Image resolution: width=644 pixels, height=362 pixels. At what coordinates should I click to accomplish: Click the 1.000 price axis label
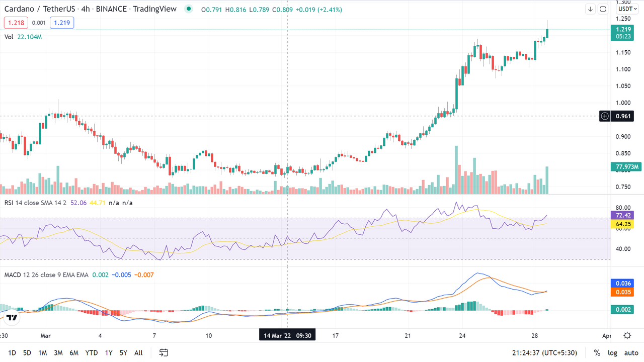(x=624, y=103)
